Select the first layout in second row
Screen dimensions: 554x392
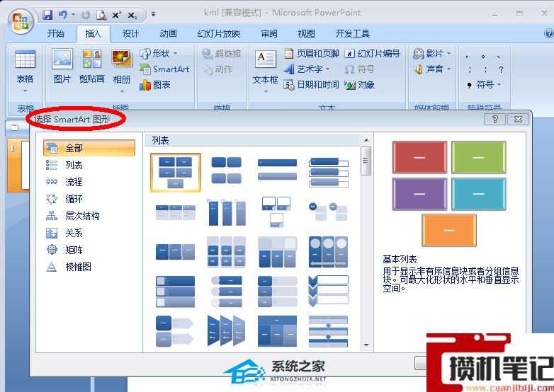(176, 212)
